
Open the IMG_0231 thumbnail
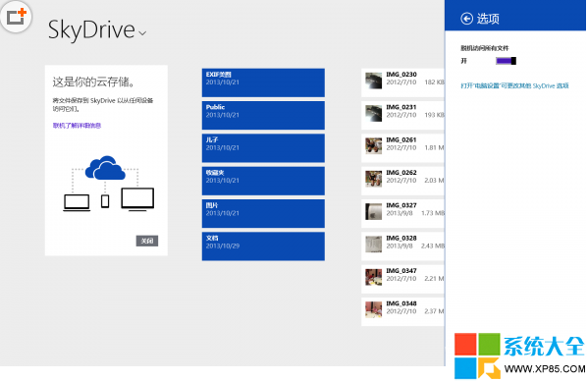373,113
